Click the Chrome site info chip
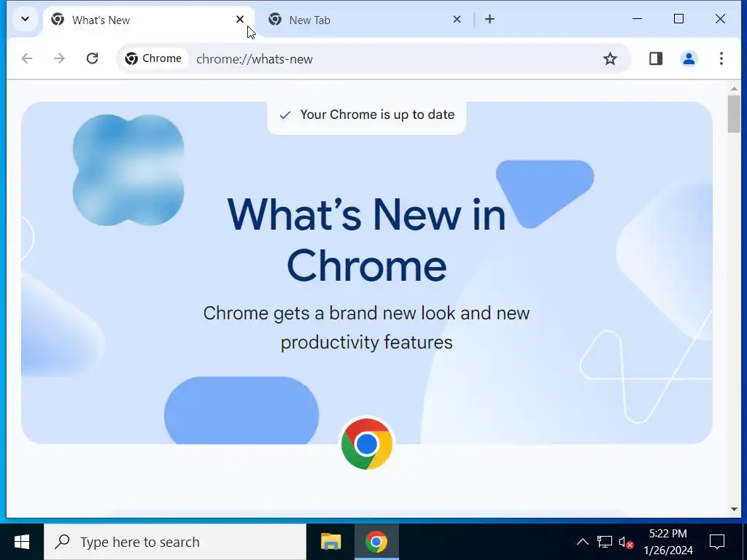Screen dimensions: 747x560 153,58
